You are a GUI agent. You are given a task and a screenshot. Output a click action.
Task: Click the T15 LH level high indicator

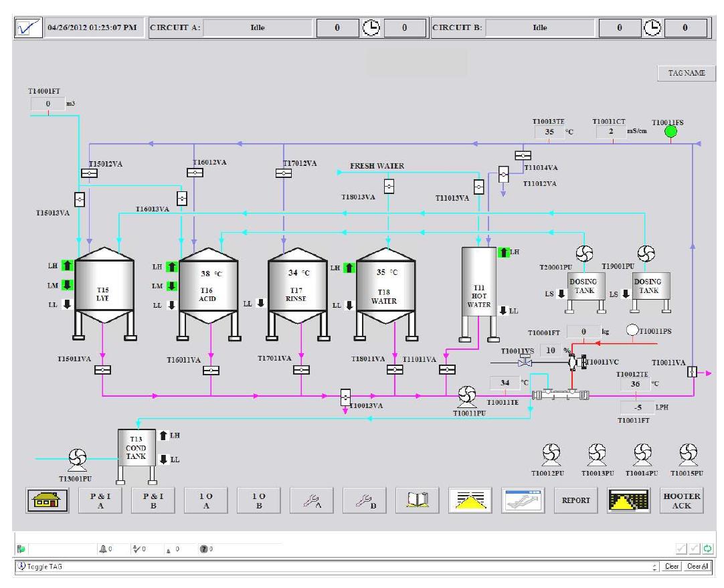68,266
